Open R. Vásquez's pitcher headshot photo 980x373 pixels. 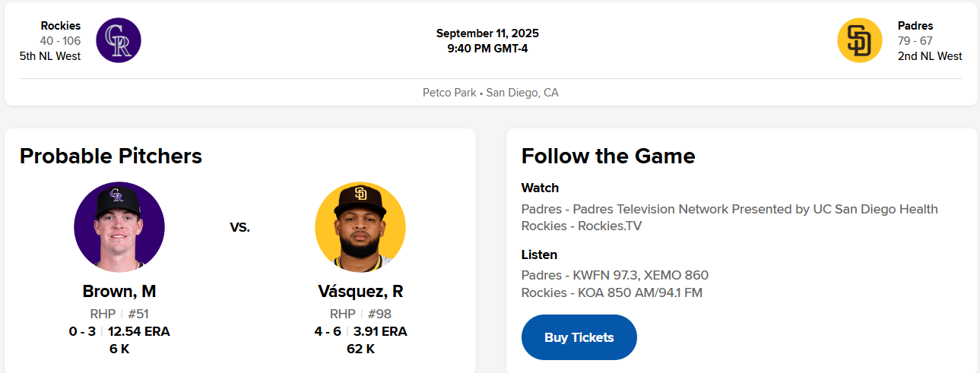pyautogui.click(x=360, y=226)
